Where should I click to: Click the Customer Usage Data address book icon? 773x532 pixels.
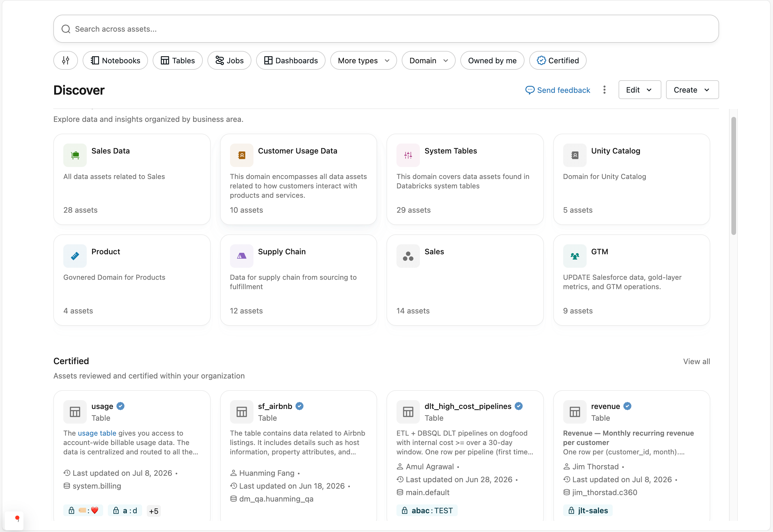242,155
